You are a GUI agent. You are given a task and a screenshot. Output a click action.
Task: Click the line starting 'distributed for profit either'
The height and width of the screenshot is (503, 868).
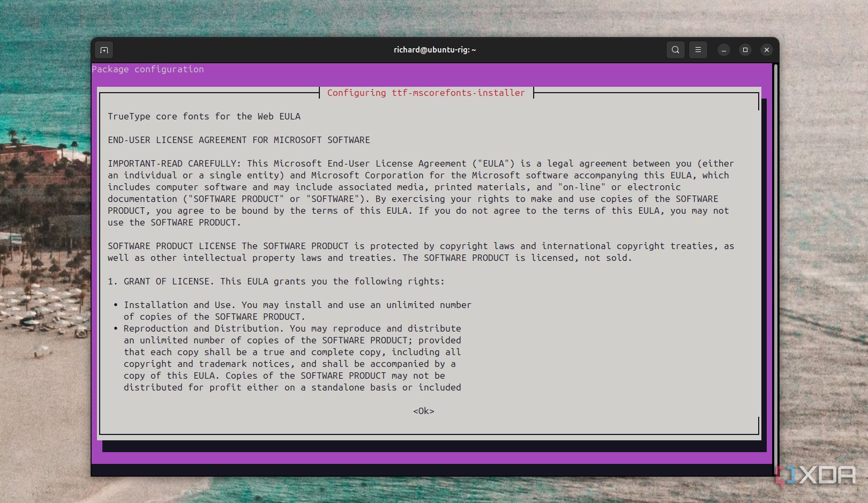click(293, 387)
